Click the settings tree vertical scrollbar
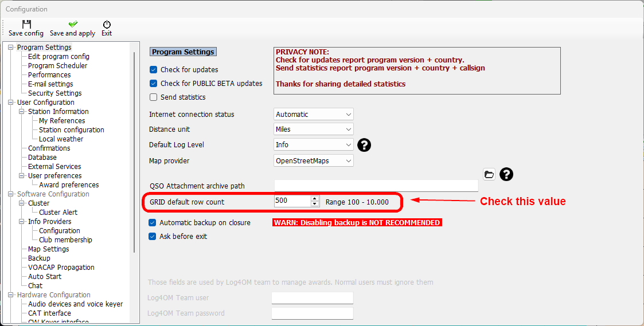This screenshot has width=644, height=326. [135, 152]
